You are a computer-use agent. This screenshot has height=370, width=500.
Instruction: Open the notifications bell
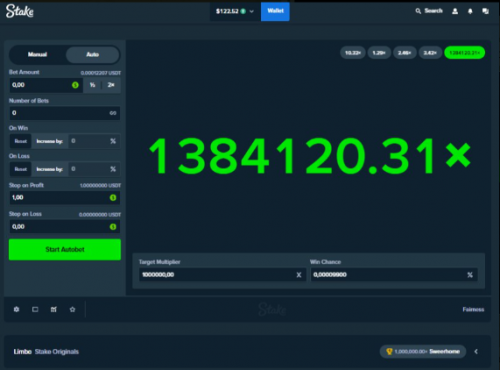tap(470, 11)
